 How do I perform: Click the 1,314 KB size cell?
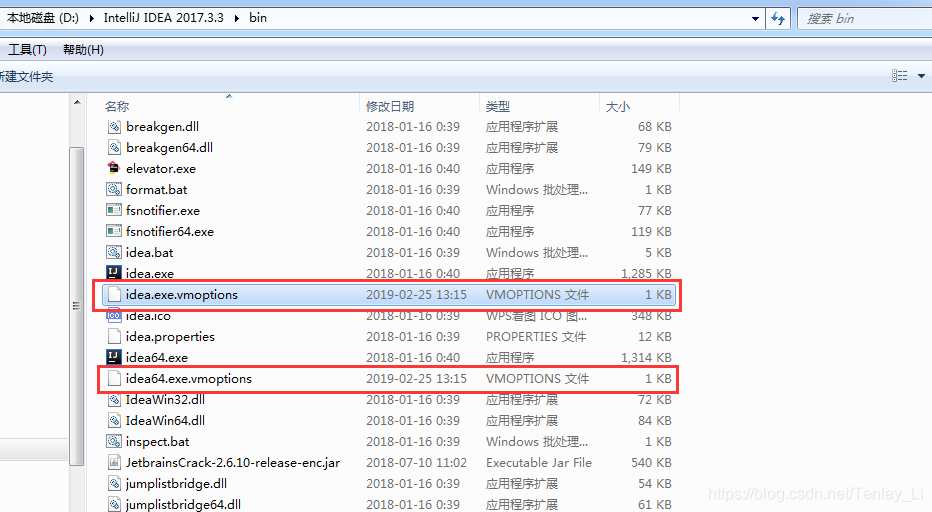coord(646,357)
